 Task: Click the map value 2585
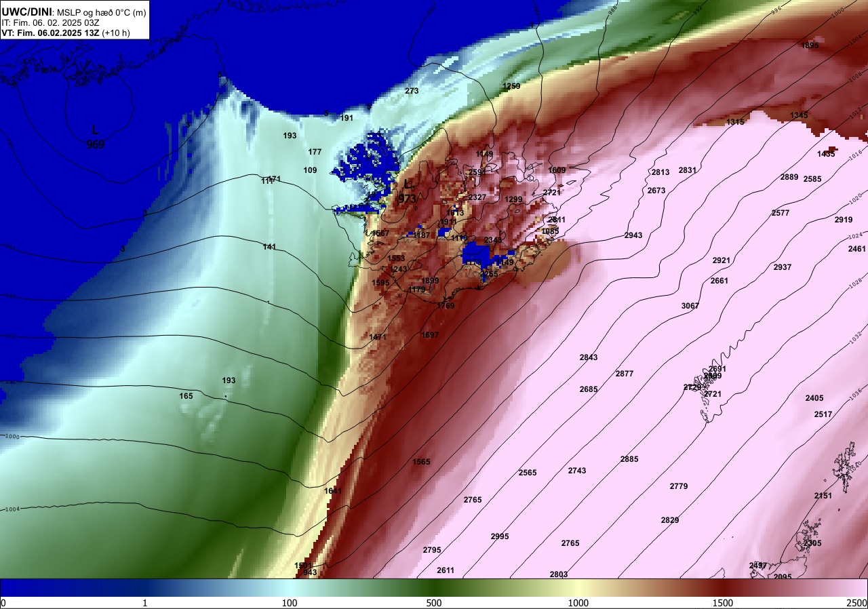[812, 179]
